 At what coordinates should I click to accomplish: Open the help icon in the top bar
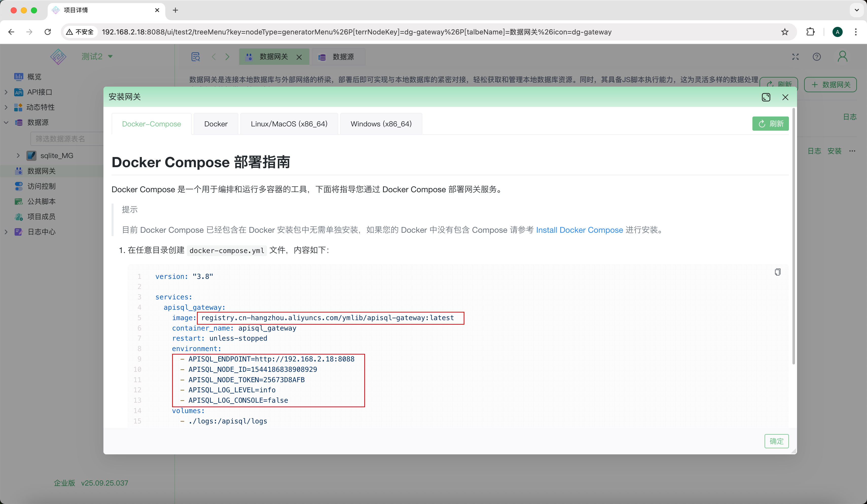(817, 57)
